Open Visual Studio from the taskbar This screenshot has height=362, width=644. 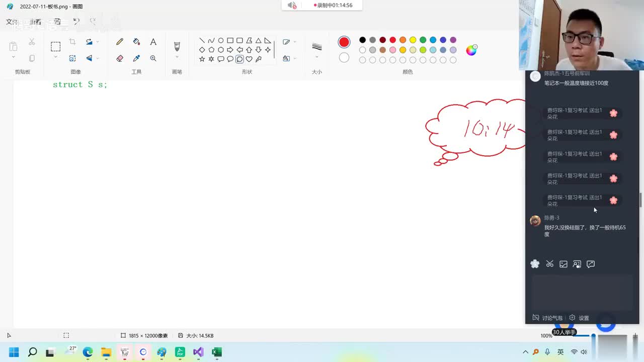[198, 352]
